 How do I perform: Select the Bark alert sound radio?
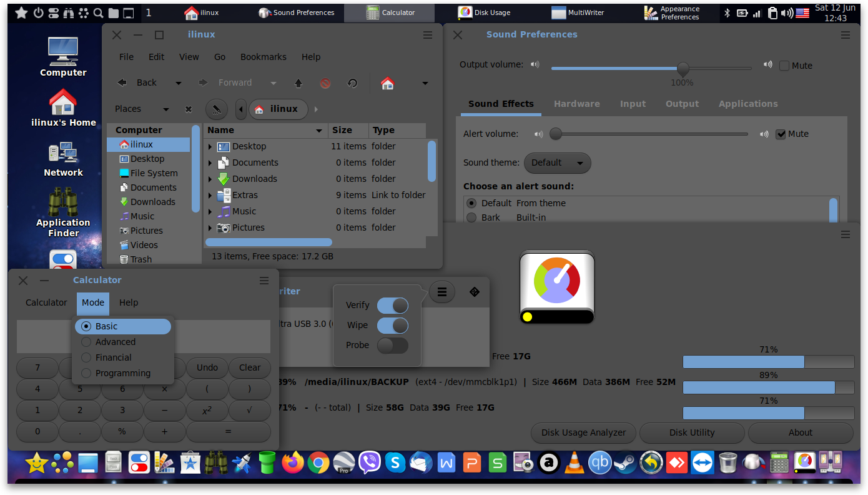[x=471, y=217]
